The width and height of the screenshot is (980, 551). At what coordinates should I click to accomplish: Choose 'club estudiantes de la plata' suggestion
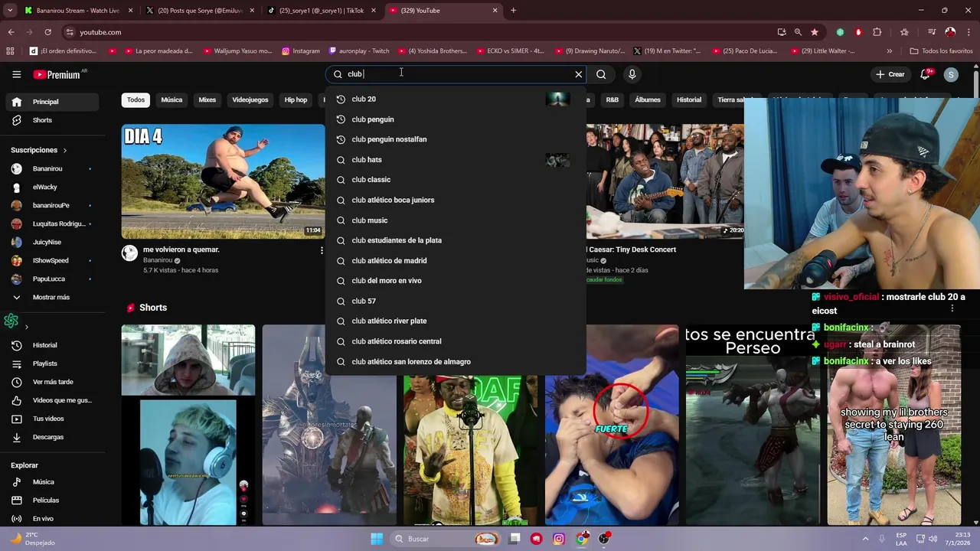(x=456, y=240)
